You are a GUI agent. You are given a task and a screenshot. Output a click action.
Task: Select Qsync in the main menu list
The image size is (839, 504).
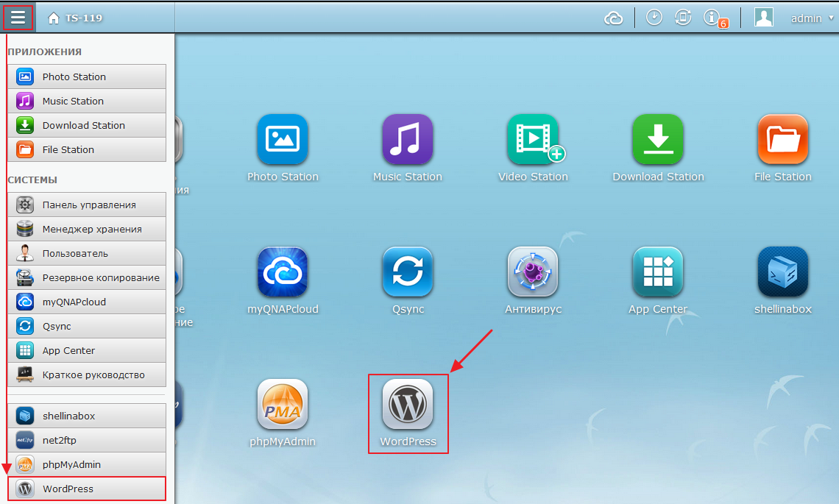tap(87, 326)
